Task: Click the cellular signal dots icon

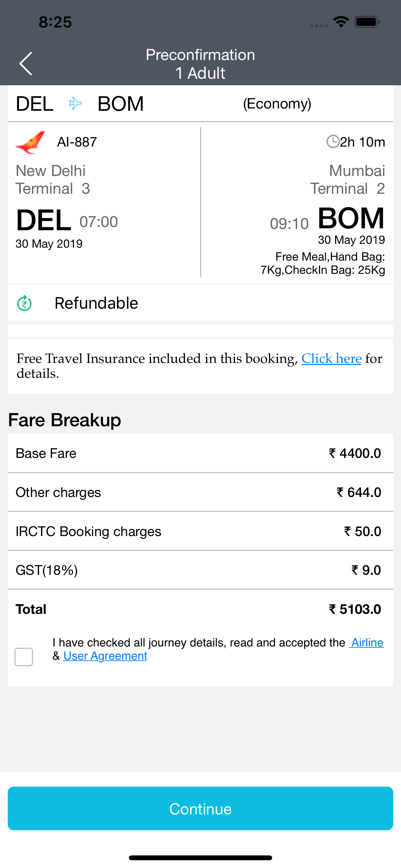Action: click(319, 26)
